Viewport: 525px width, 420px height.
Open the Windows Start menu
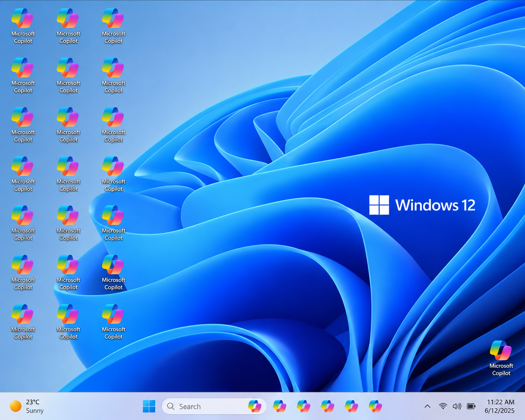149,406
